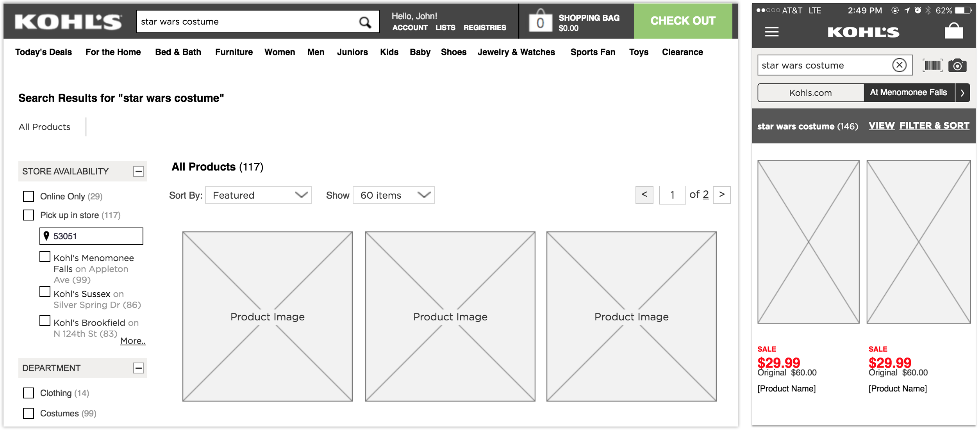The height and width of the screenshot is (432, 980).
Task: Tap the VIEW link on mobile
Action: 882,126
